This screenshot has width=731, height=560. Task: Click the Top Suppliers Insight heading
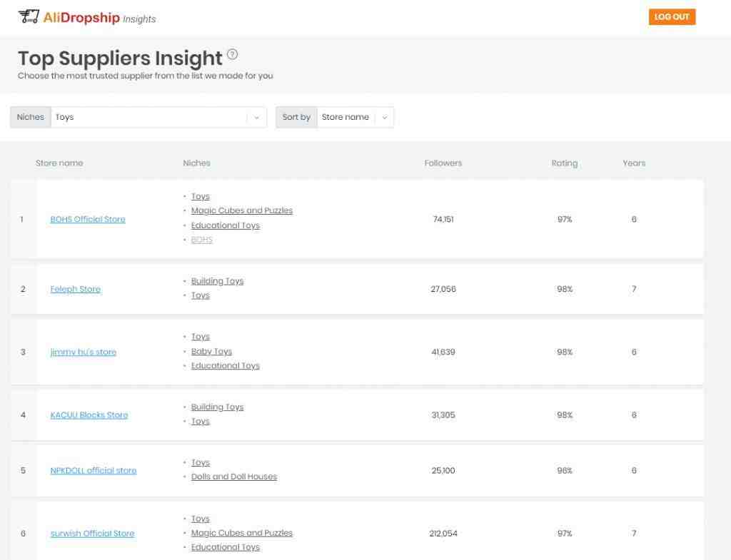coord(120,58)
